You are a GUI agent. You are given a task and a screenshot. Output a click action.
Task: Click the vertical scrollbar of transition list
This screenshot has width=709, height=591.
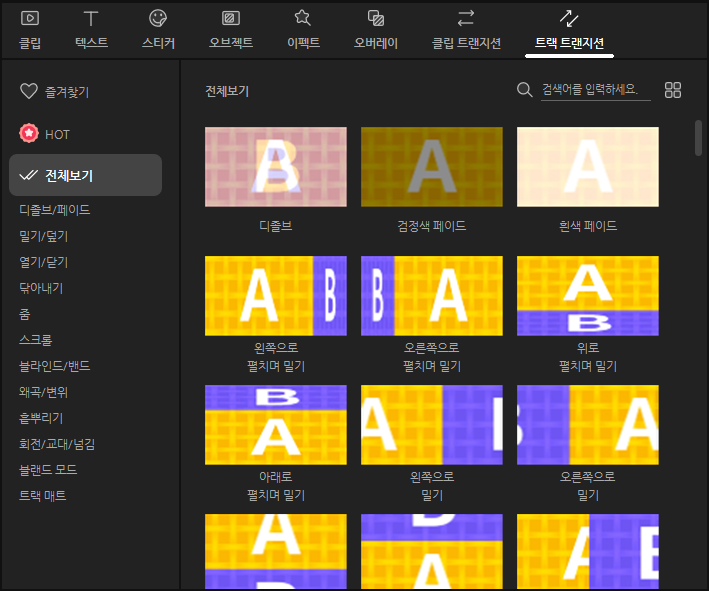(x=698, y=138)
